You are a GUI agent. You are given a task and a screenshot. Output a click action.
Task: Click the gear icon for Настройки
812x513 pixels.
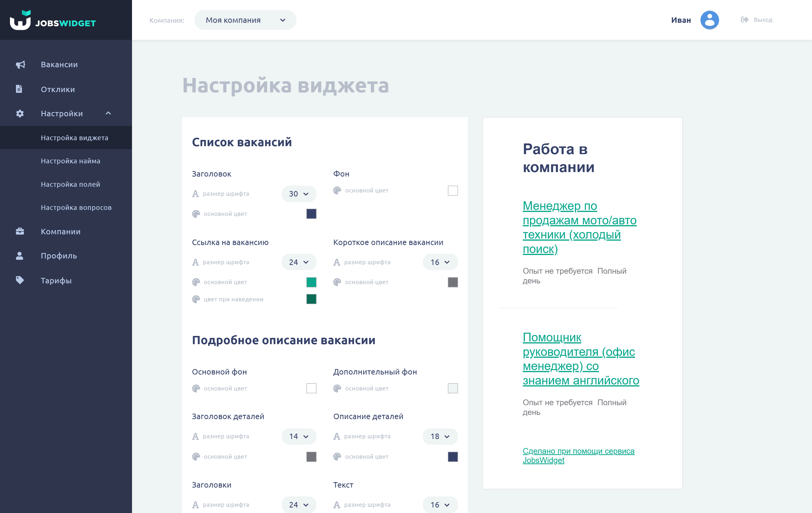[20, 114]
